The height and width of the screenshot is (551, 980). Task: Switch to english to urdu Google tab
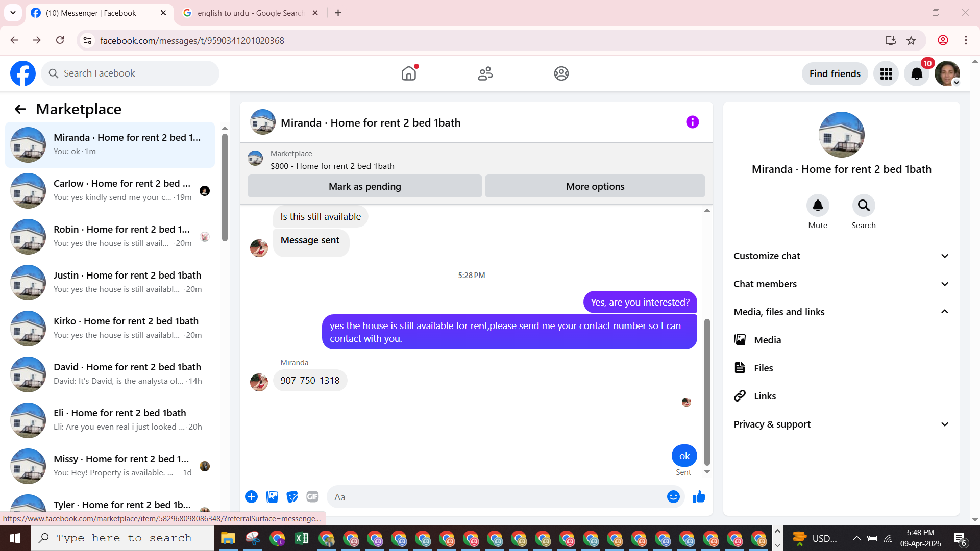[250, 13]
